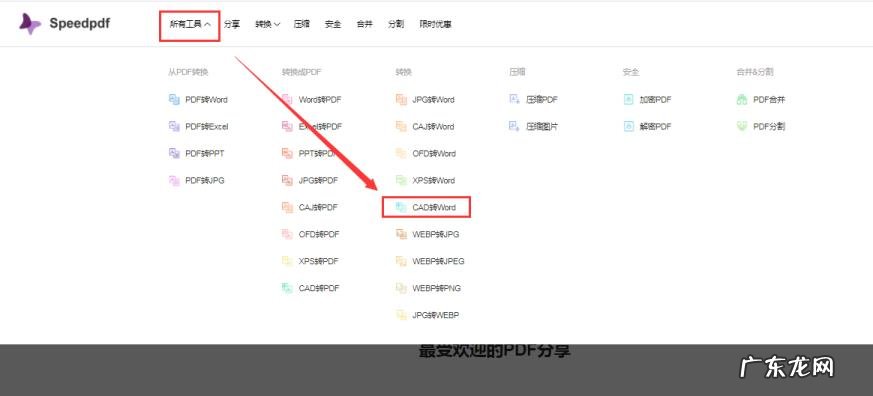
Task: Click the 压缩PDF icon
Action: [x=514, y=100]
